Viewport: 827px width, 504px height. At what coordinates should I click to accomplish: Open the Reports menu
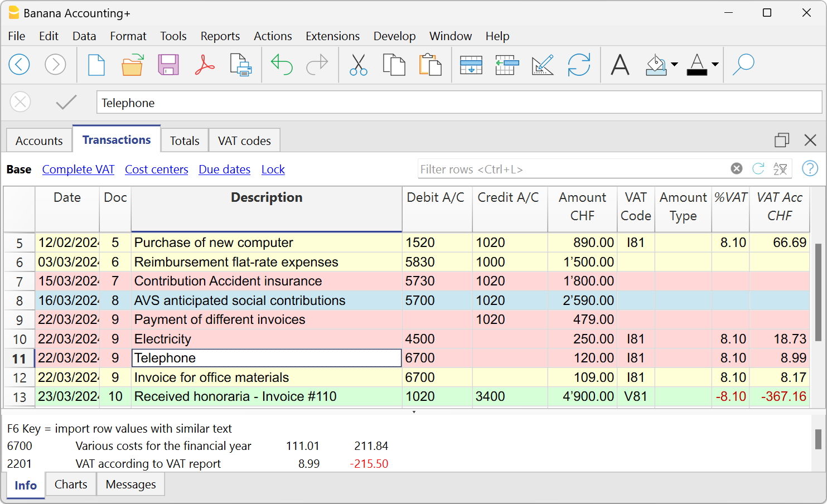220,36
